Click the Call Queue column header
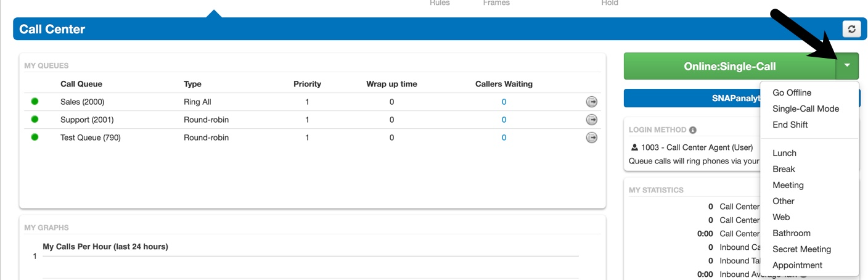Image resolution: width=868 pixels, height=280 pixels. (x=81, y=84)
